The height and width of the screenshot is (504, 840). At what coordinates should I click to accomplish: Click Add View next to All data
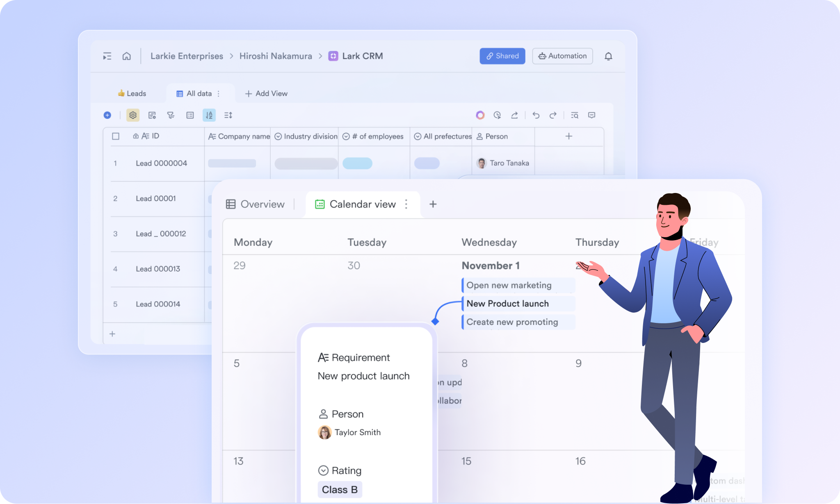pyautogui.click(x=266, y=94)
